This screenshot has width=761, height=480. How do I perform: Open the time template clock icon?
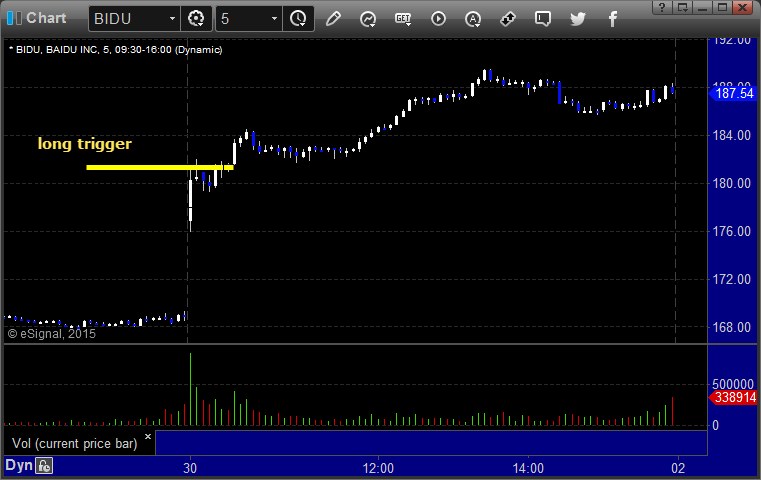pos(298,18)
